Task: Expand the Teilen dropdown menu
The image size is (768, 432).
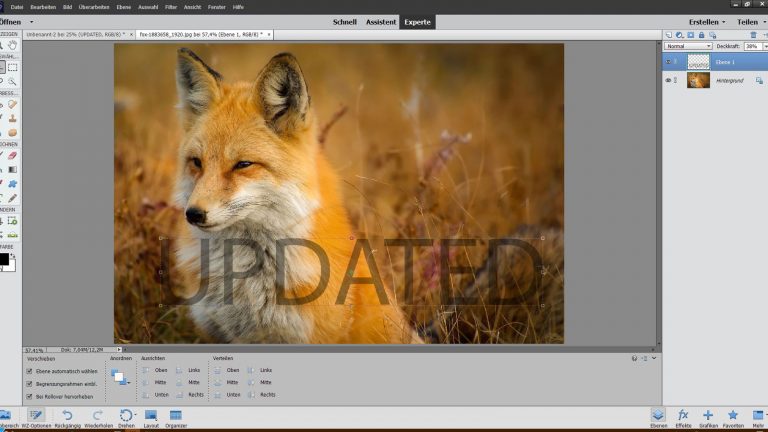Action: coord(748,21)
